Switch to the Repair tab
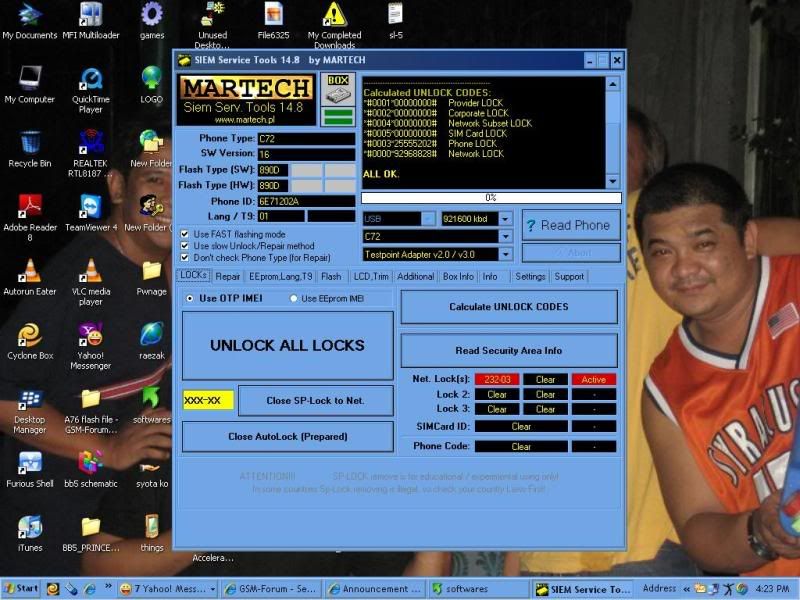This screenshot has height=600, width=800. click(228, 277)
